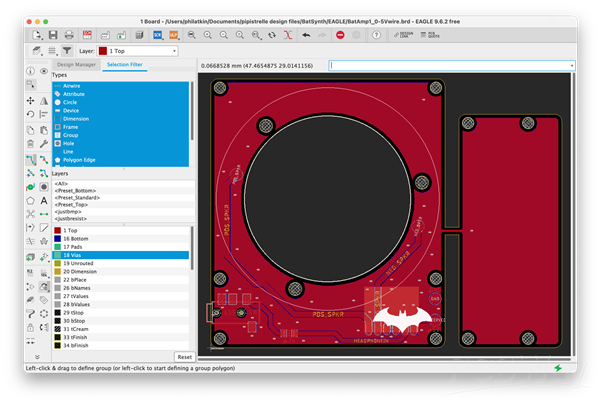Screen dimensions: 600x403
Task: Click the red swatch of layer 1 Top
Action: pos(56,230)
